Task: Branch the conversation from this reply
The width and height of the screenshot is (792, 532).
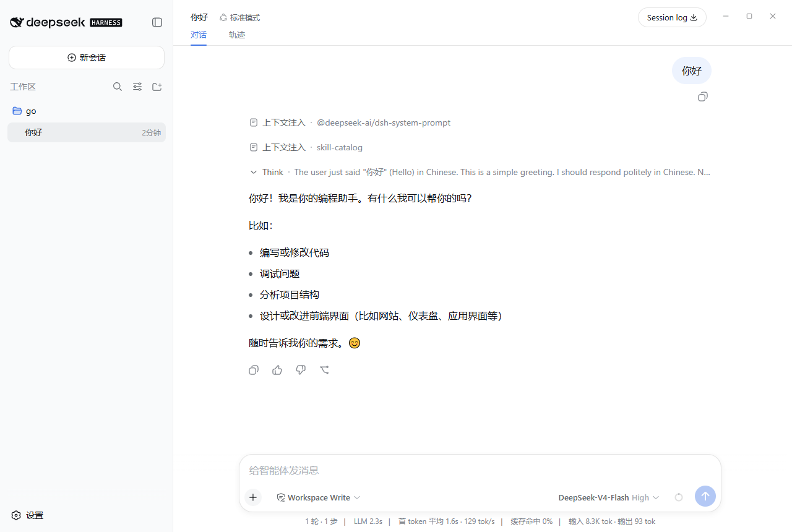Action: pos(324,370)
